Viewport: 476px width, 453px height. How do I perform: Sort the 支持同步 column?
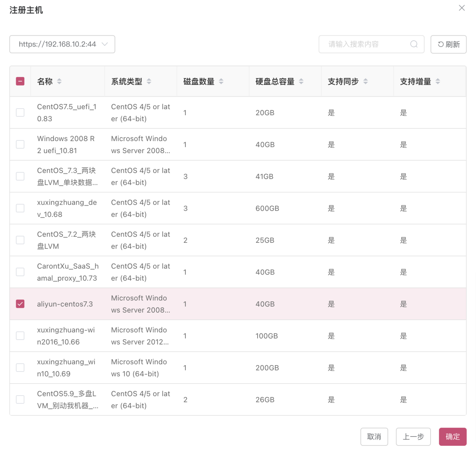pos(366,81)
